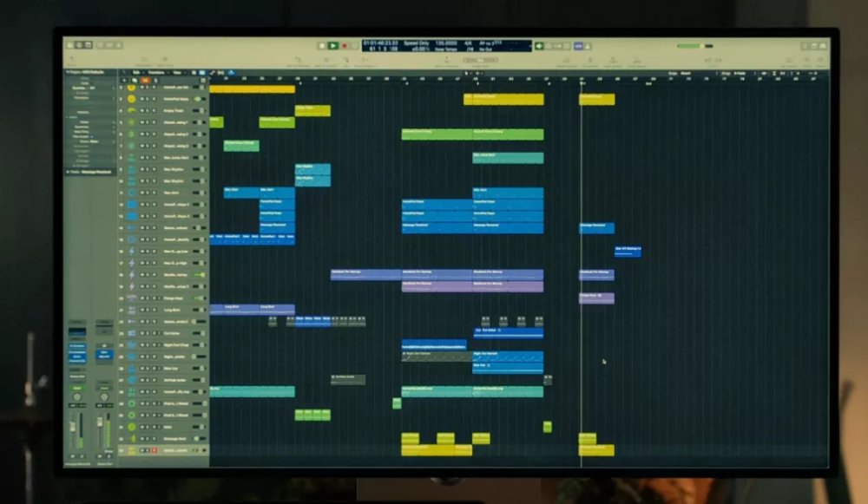Collapse the More section in Region inspector

click(x=68, y=117)
